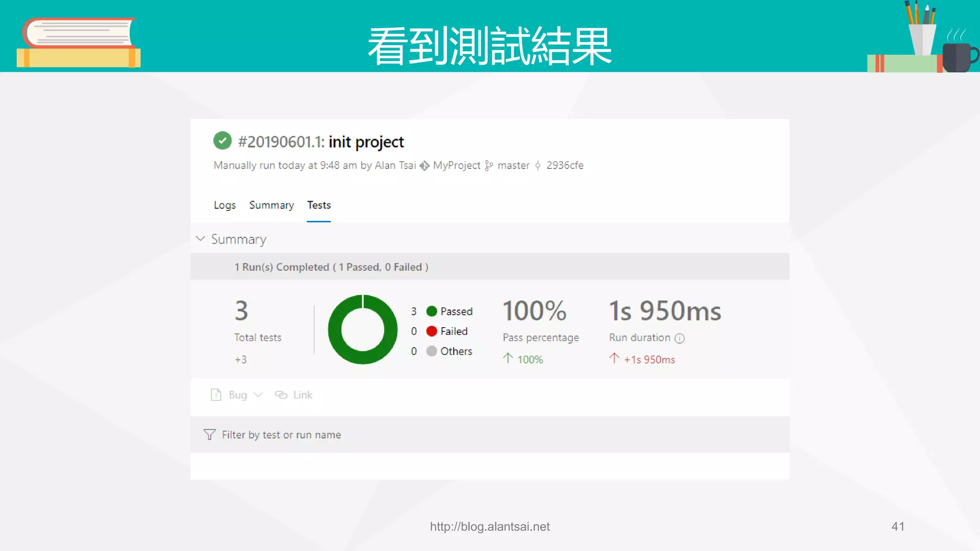Image resolution: width=980 pixels, height=551 pixels.
Task: Collapse the Summary section chevron
Action: [200, 238]
